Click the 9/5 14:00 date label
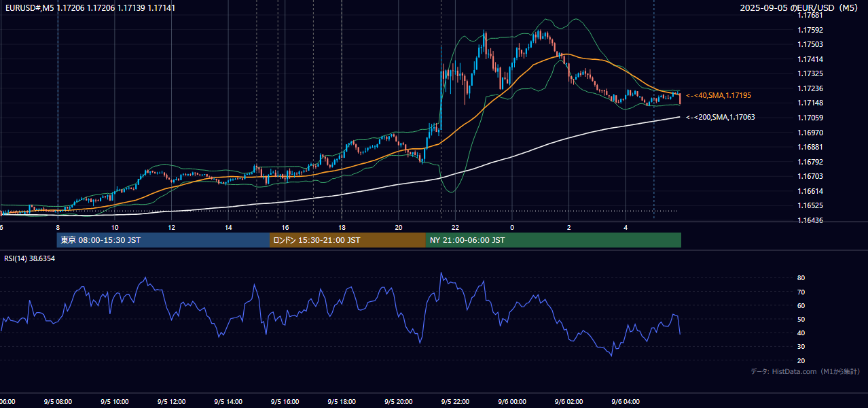This screenshot has width=868, height=408. coord(228,402)
